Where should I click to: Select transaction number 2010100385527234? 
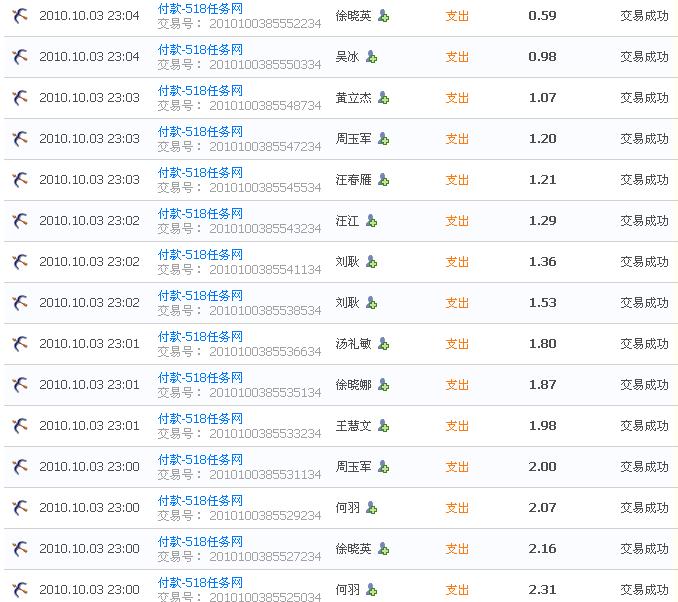click(265, 557)
